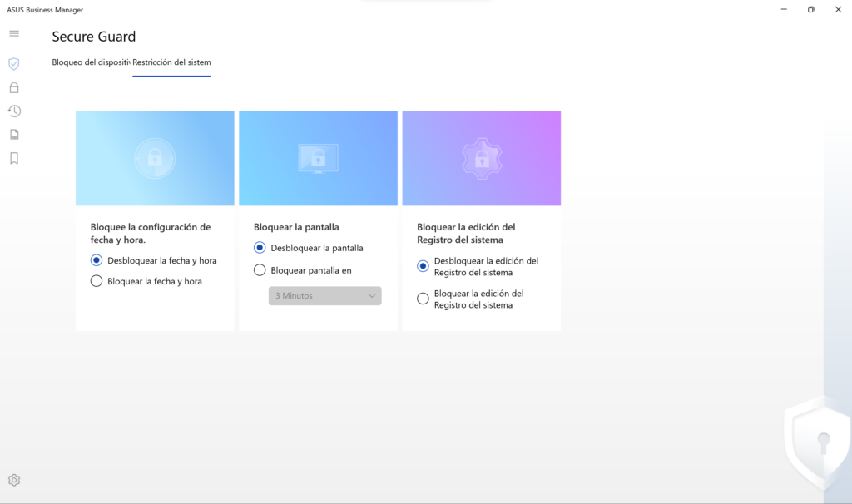Screen dimensions: 852x504
Task: Click the document sidebar icon
Action: (14, 135)
